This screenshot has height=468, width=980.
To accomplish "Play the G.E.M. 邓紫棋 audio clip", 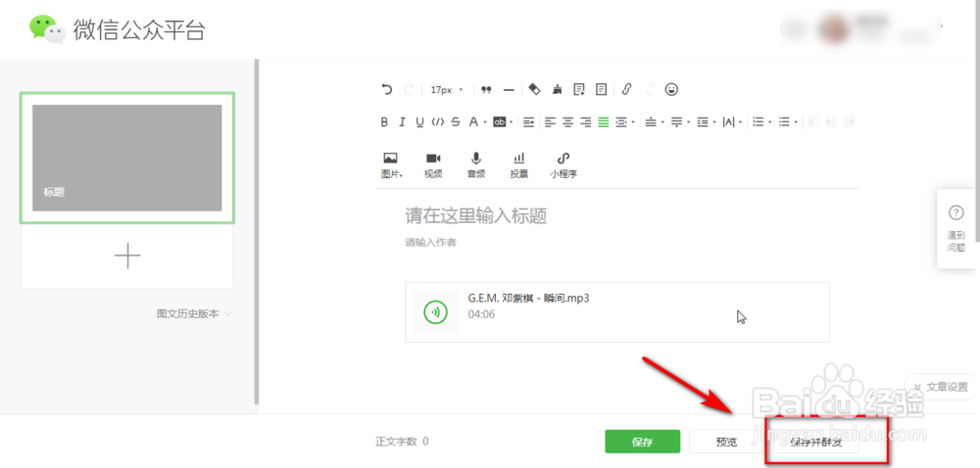I will pos(435,312).
